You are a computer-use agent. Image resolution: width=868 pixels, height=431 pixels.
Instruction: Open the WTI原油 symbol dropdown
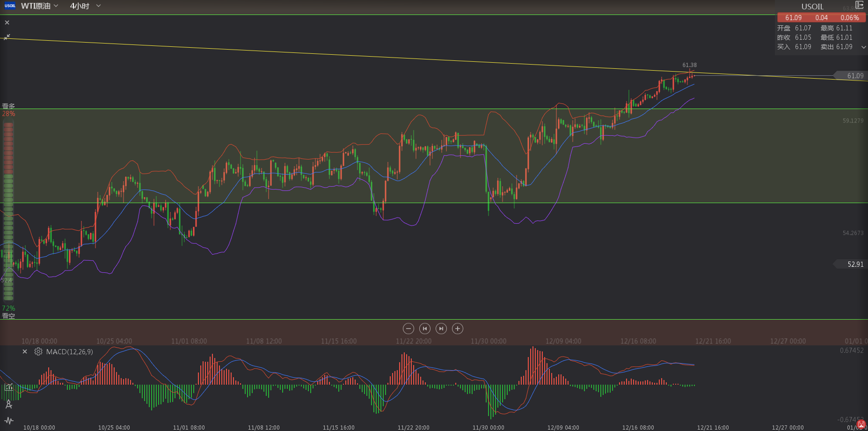click(40, 6)
